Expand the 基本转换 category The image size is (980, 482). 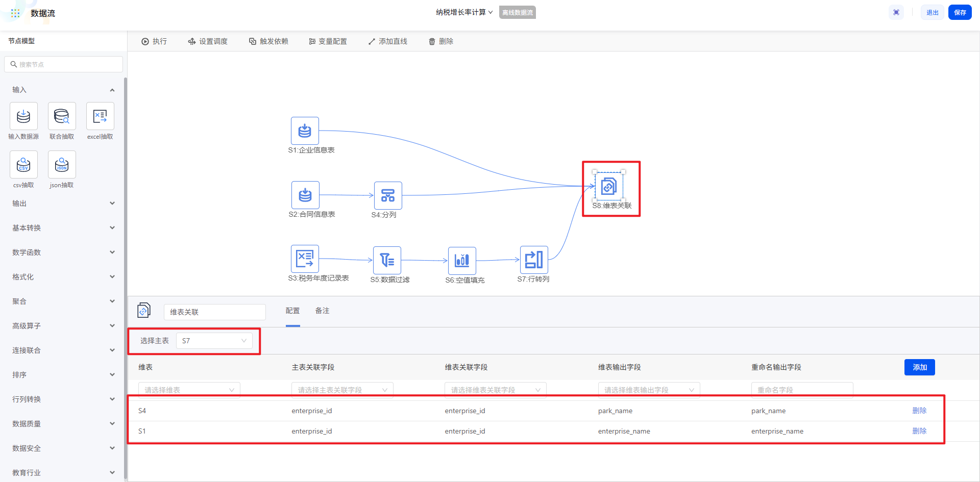point(63,228)
